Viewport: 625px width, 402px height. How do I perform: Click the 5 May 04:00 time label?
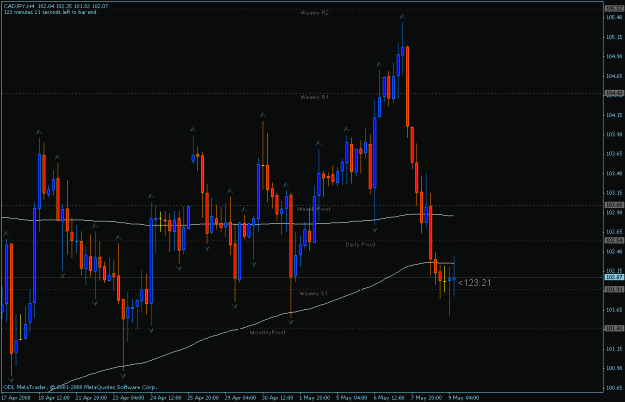pyautogui.click(x=352, y=398)
